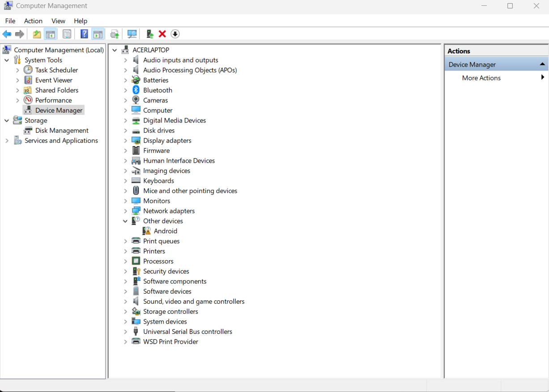Click the blue Help question mark icon
This screenshot has width=549, height=392.
(x=84, y=34)
